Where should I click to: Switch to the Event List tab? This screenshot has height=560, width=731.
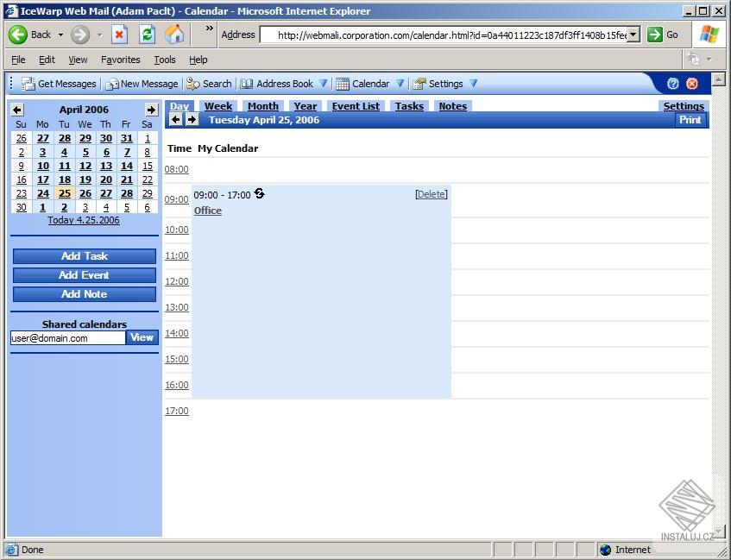356,106
